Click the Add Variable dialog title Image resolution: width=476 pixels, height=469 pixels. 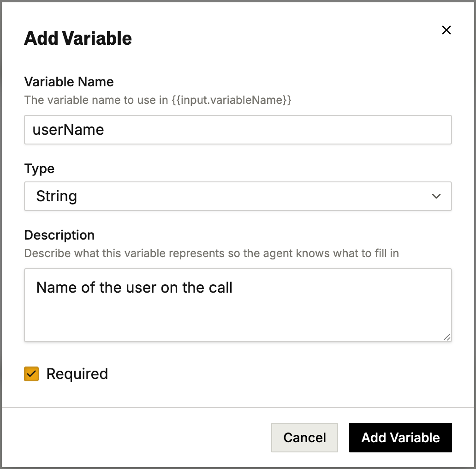[77, 38]
